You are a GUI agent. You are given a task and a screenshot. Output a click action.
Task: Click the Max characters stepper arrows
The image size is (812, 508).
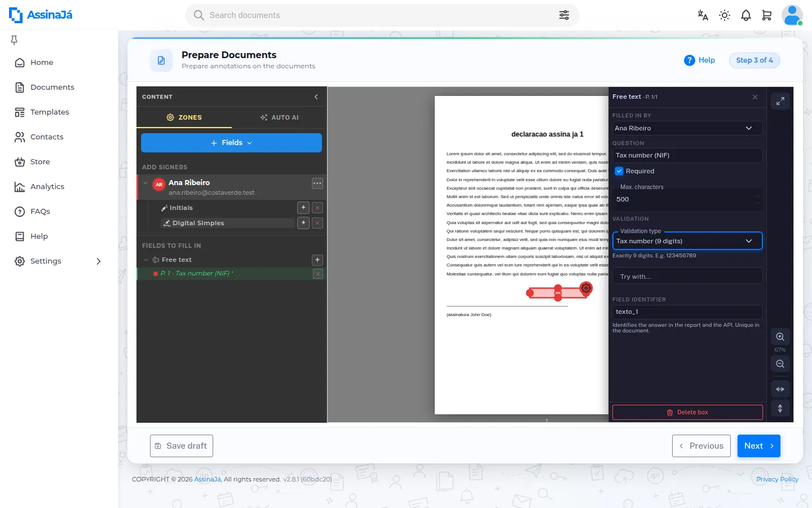point(758,200)
